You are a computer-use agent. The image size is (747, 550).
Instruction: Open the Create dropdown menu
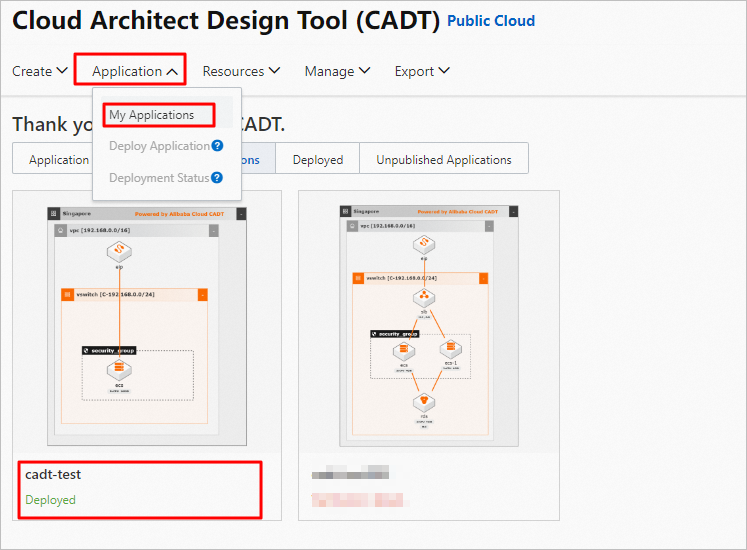tap(40, 71)
